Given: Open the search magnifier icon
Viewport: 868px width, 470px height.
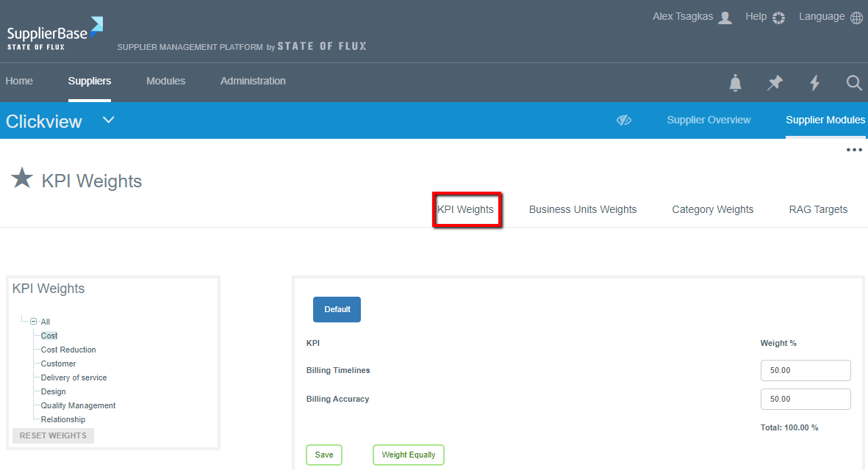Looking at the screenshot, I should 853,83.
